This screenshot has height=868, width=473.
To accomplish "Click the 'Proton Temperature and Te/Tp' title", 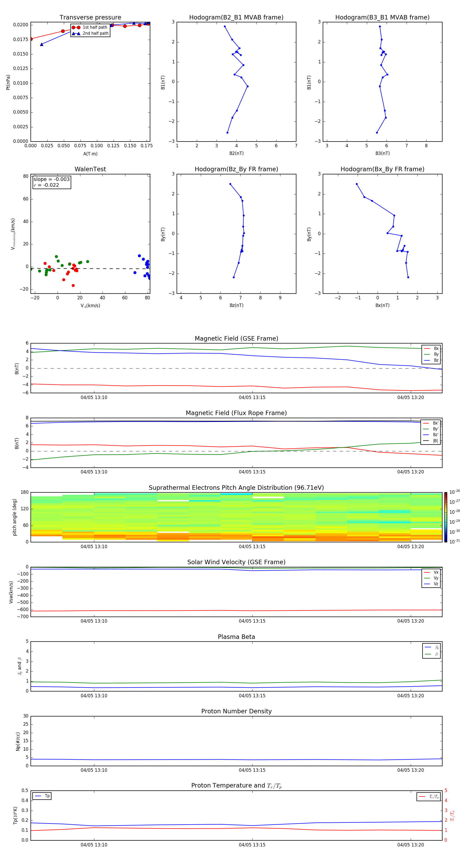I will [236, 786].
